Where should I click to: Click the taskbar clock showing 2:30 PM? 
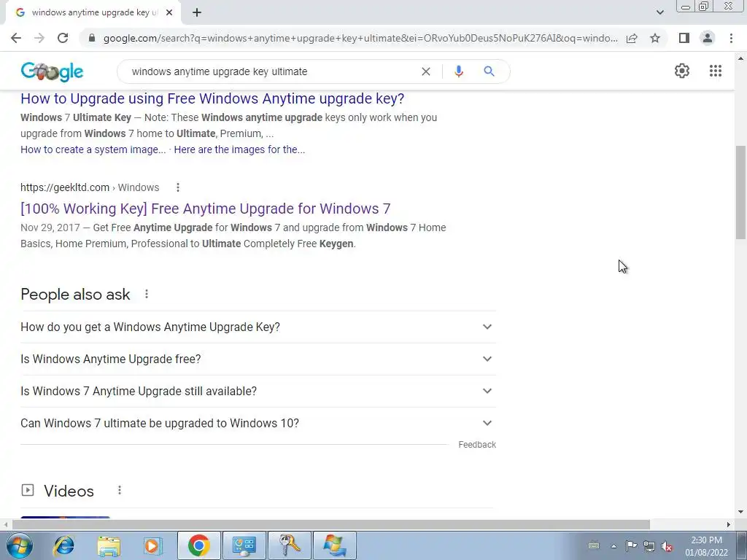[x=706, y=546]
